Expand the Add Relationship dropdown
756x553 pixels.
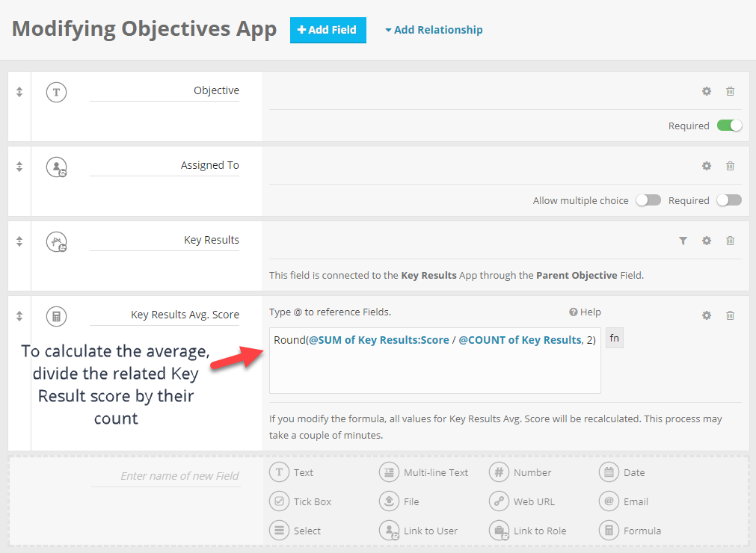(434, 30)
